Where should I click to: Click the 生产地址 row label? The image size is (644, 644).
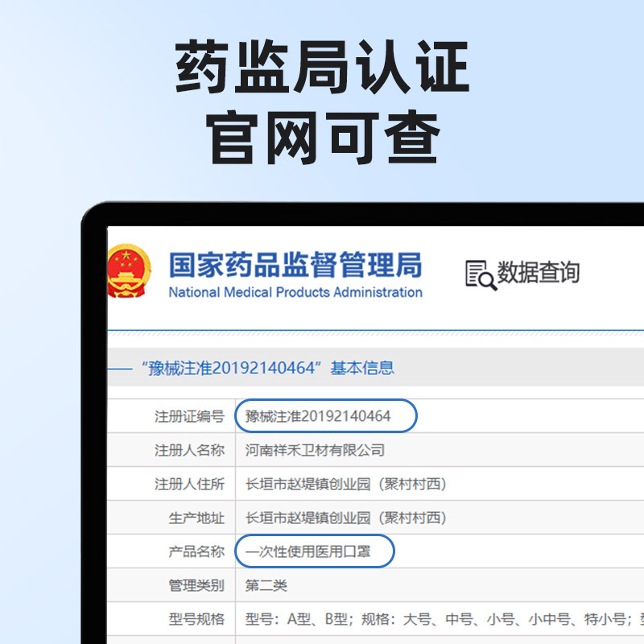pos(196,518)
